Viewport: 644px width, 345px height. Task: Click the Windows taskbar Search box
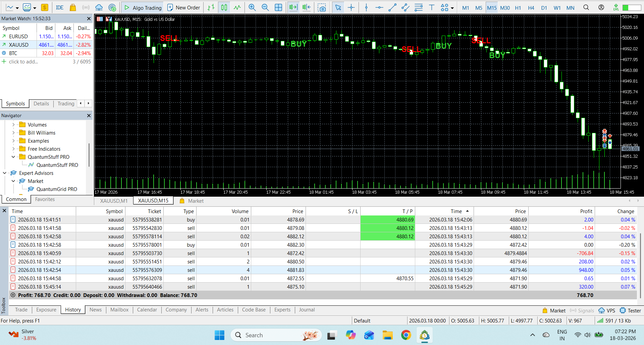pyautogui.click(x=276, y=335)
